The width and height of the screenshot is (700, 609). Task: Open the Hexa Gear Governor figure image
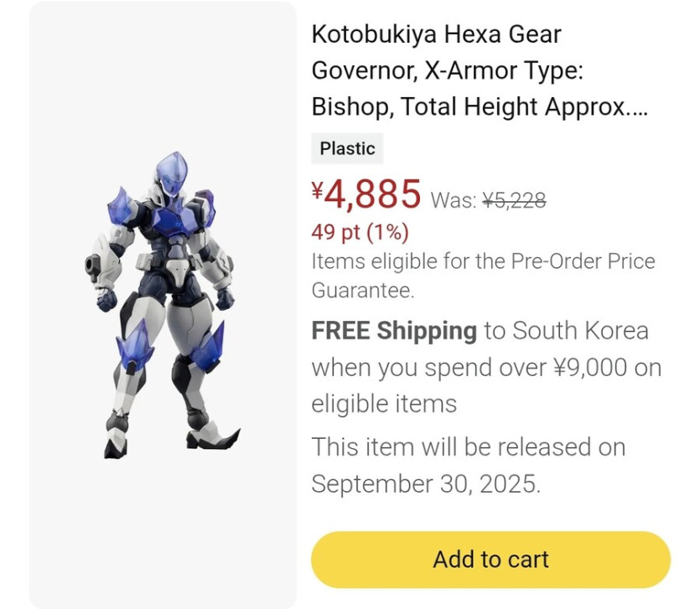[x=163, y=306]
